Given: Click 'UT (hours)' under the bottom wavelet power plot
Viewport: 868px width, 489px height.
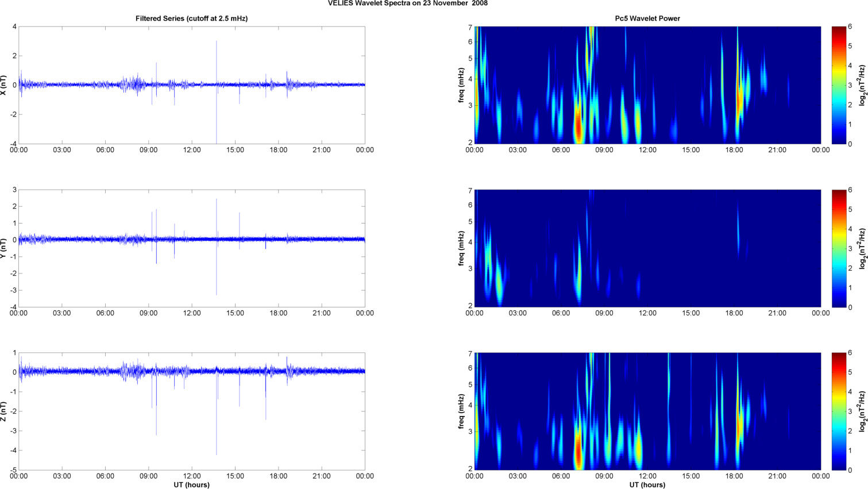Looking at the screenshot, I should click(647, 485).
